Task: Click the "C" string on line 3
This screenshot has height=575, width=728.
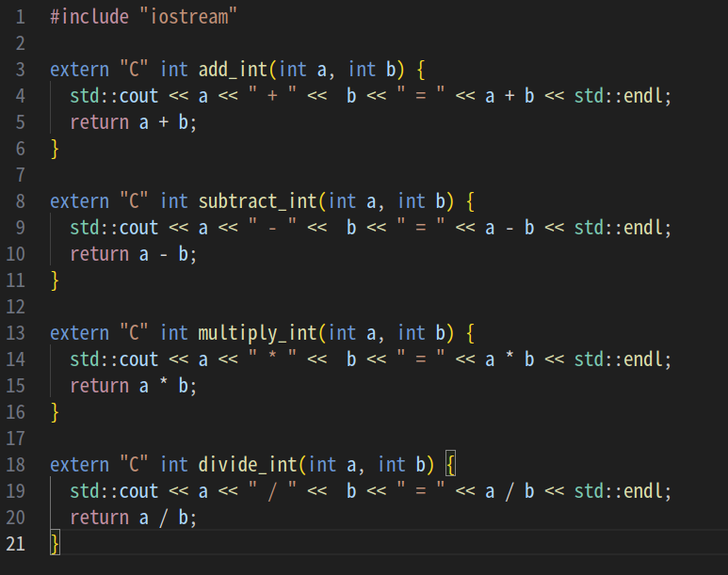Action: 134,70
